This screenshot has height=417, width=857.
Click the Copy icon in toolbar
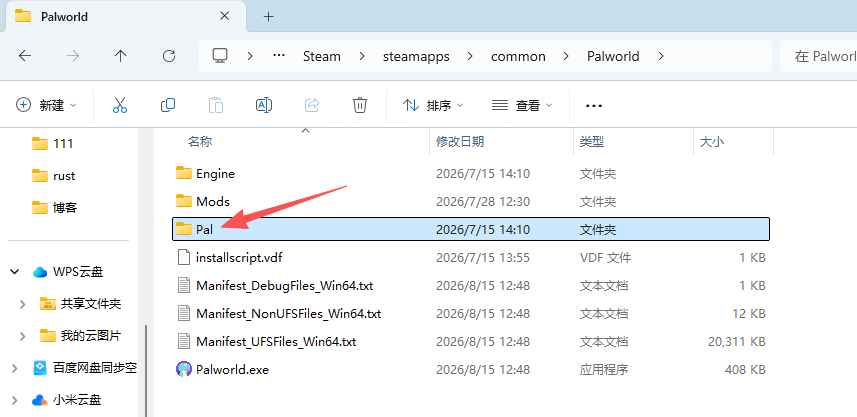point(168,105)
